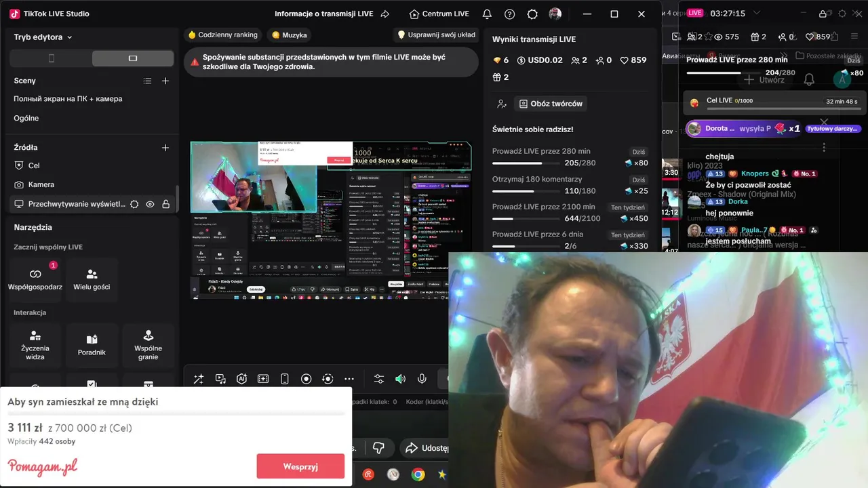Switch to landscape orientation layout

point(133,58)
